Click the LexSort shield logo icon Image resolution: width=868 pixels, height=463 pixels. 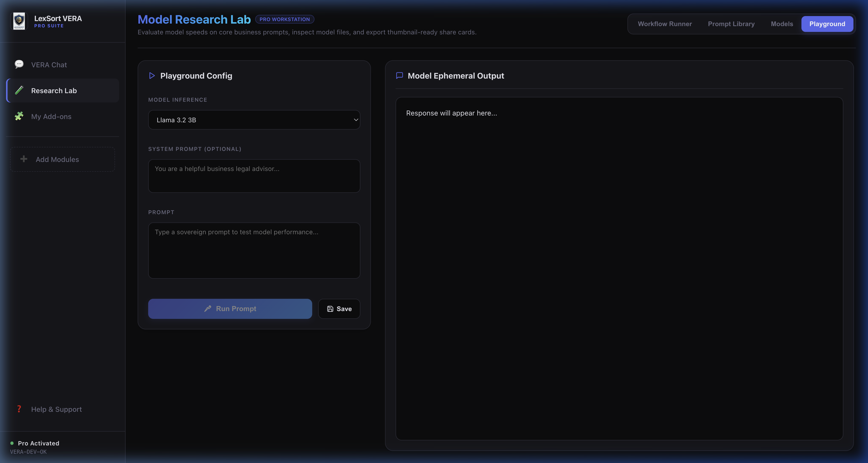coord(19,21)
